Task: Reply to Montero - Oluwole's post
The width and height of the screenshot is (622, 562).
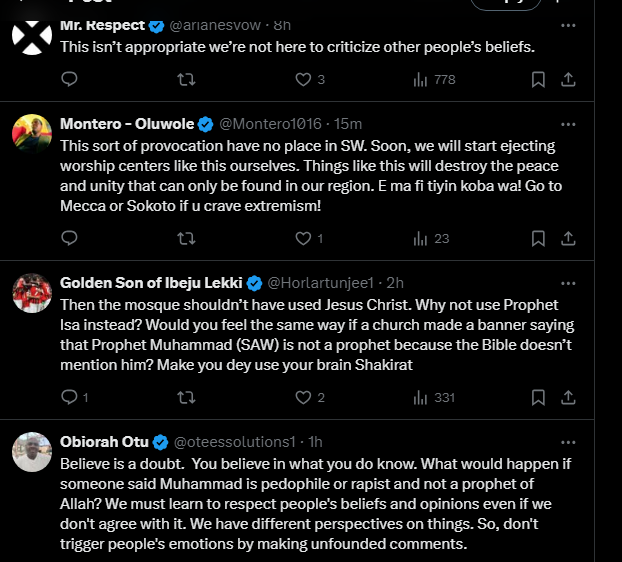Action: click(x=69, y=238)
